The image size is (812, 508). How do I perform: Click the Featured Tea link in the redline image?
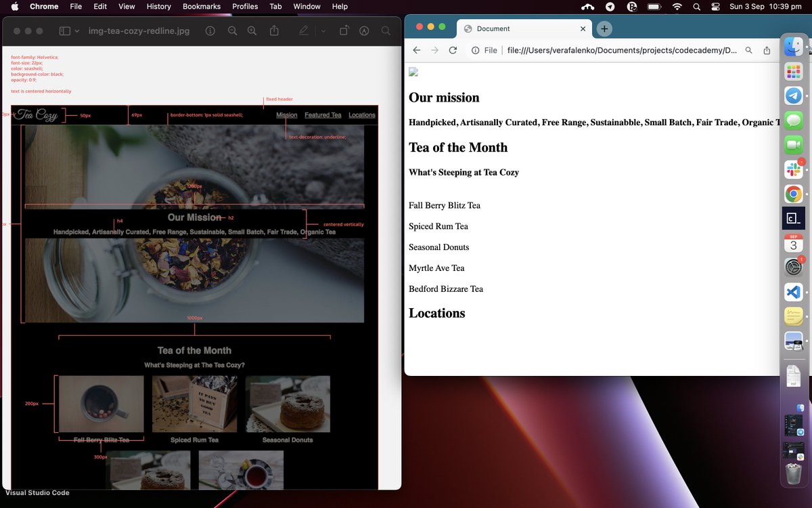(x=323, y=115)
